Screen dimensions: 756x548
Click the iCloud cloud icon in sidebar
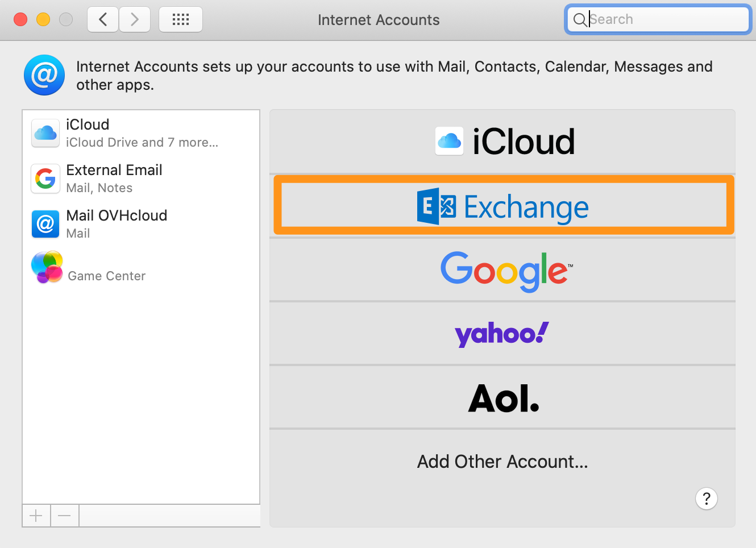(x=45, y=133)
